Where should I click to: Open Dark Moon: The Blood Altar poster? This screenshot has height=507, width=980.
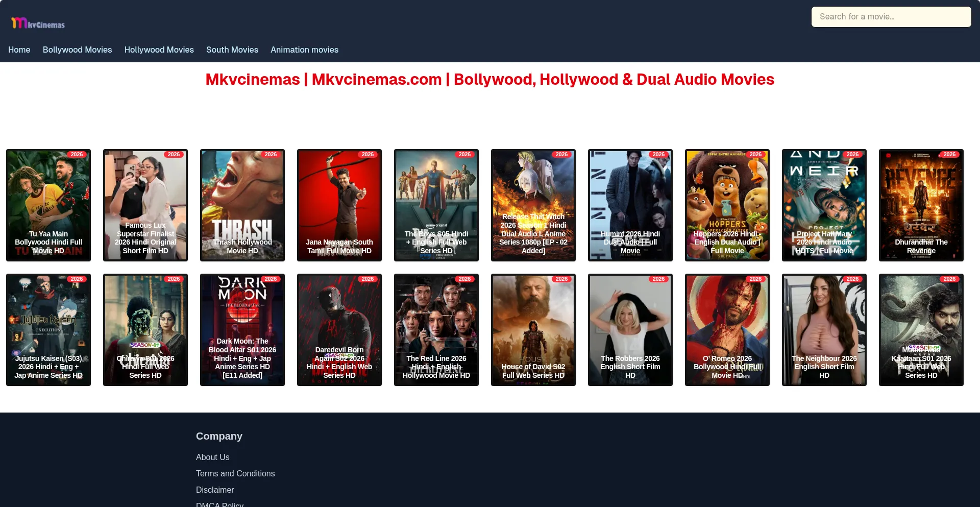coord(242,330)
